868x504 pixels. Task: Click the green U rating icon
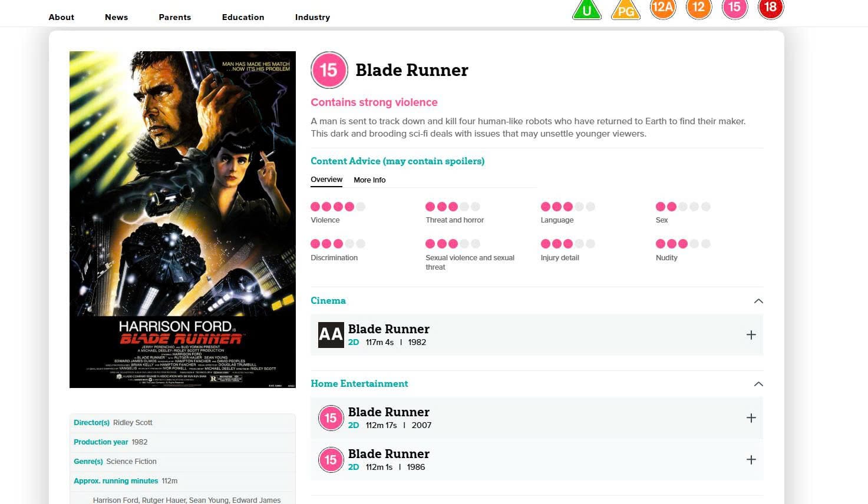[x=587, y=9]
